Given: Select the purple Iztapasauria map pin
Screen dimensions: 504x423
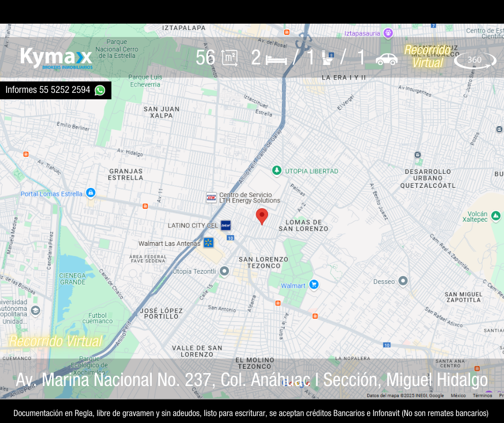Looking at the screenshot, I should tap(388, 33).
